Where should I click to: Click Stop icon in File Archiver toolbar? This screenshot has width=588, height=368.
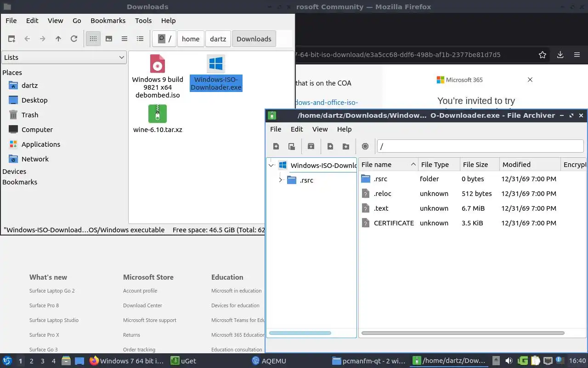[365, 146]
